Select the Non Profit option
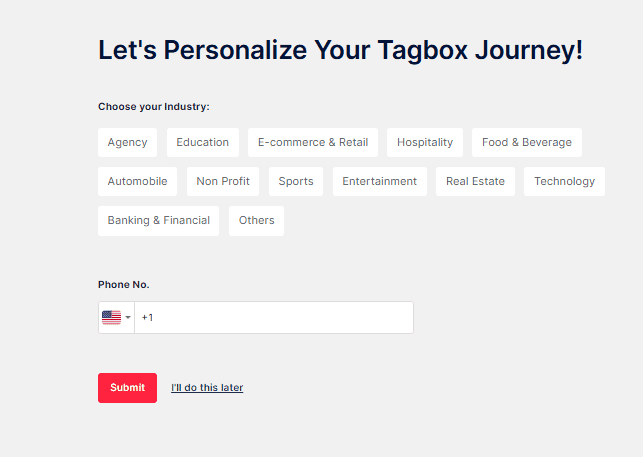Image resolution: width=643 pixels, height=457 pixels. (x=223, y=181)
